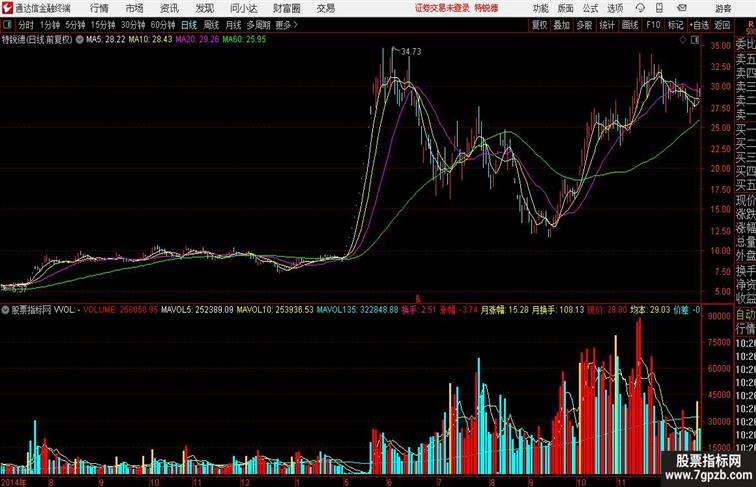Click the 叠加 overlay button
This screenshot has height=487, width=756.
562,25
